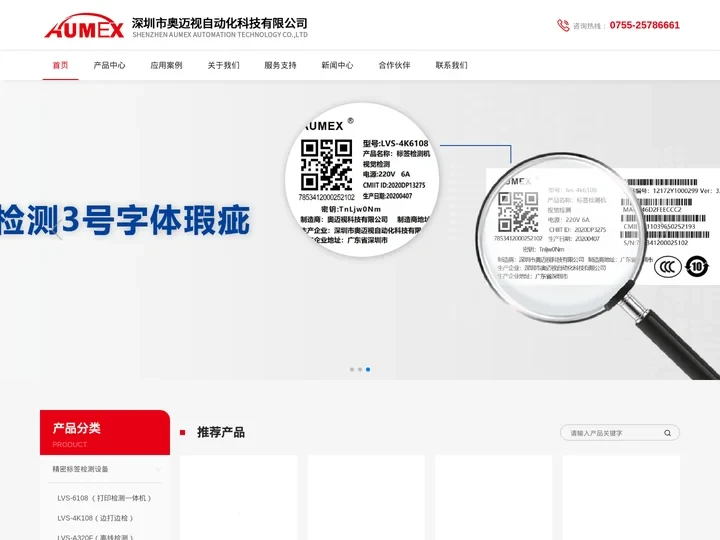
Task: Open 新闻中心 navigation item
Action: point(337,65)
